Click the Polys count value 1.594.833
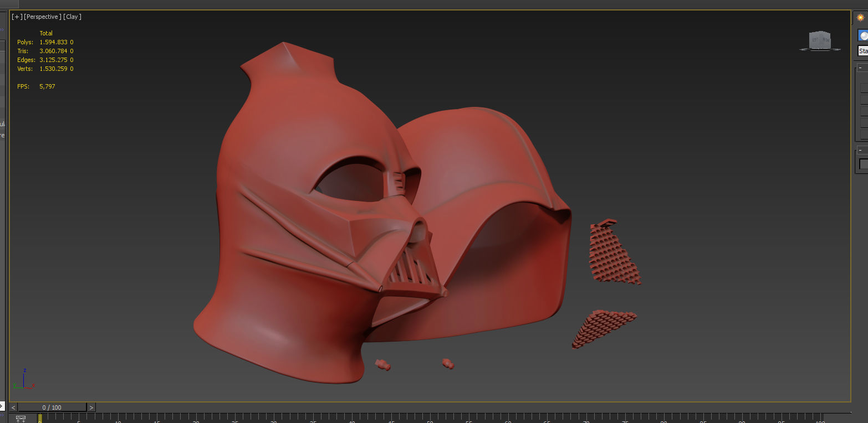Image resolution: width=868 pixels, height=423 pixels. 53,42
